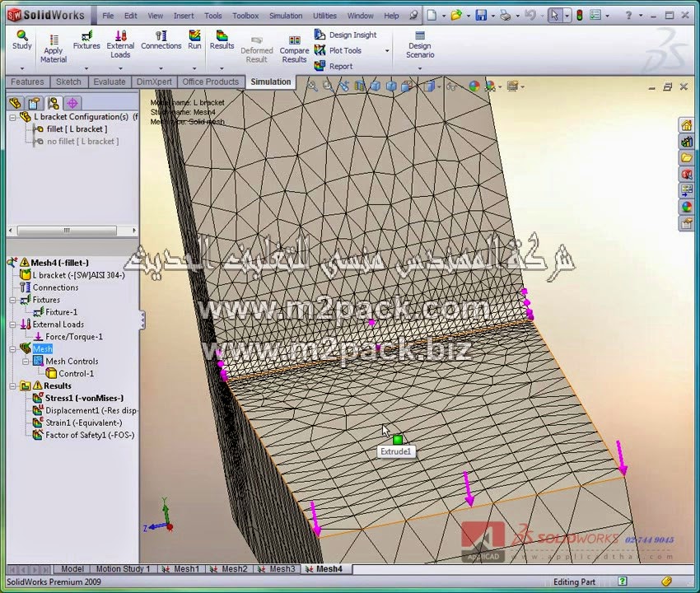Screen dimensions: 700x593
Task: Open the Connections tool
Action: pyautogui.click(x=161, y=40)
